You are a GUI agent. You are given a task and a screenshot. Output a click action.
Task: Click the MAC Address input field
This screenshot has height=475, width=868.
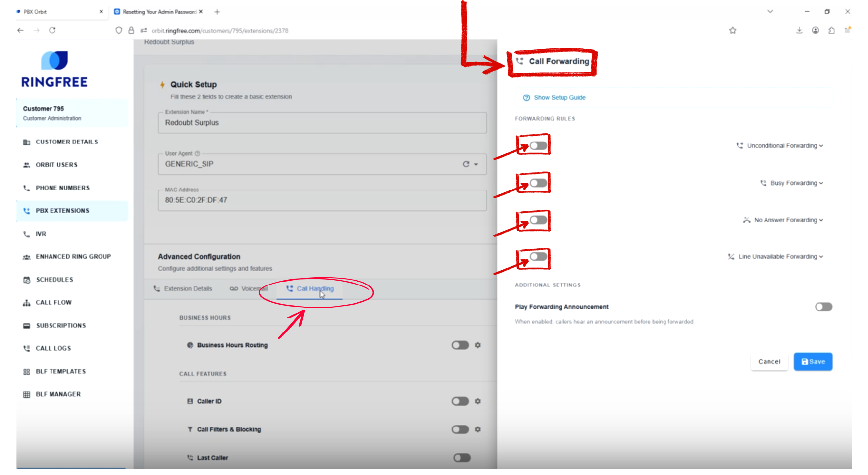322,200
